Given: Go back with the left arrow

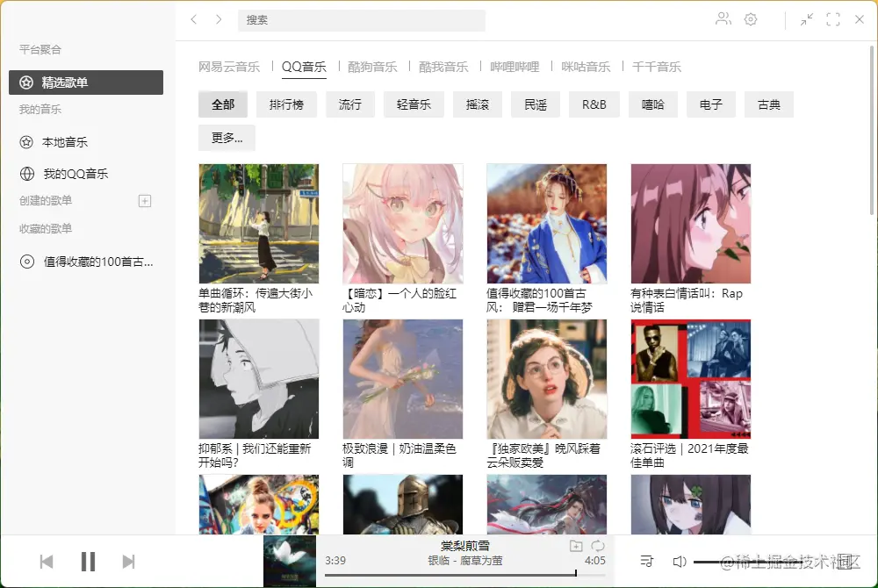Looking at the screenshot, I should pos(194,19).
